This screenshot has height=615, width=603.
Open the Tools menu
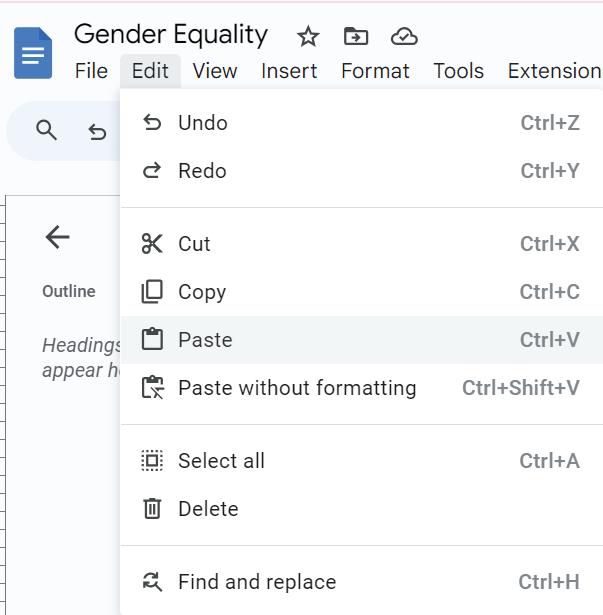click(x=458, y=71)
